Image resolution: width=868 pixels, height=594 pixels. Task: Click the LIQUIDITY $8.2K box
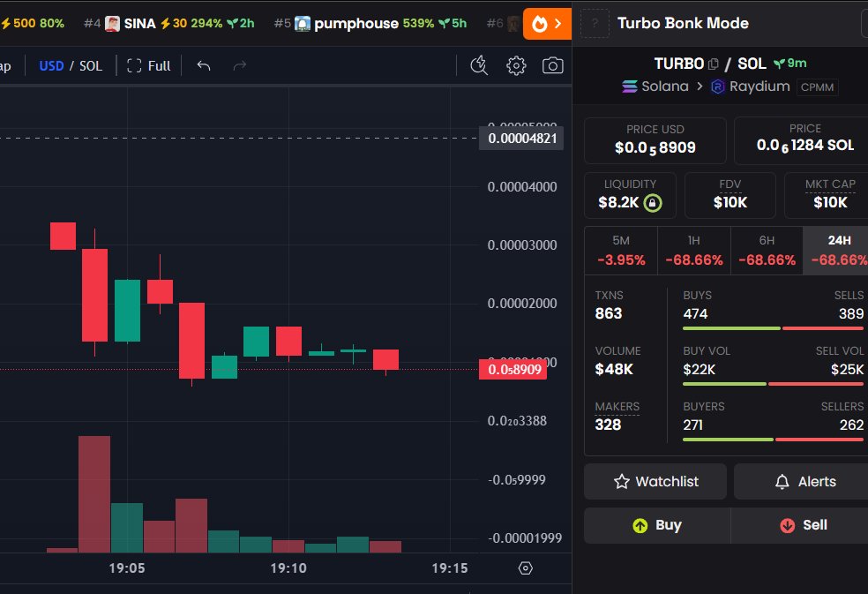630,196
